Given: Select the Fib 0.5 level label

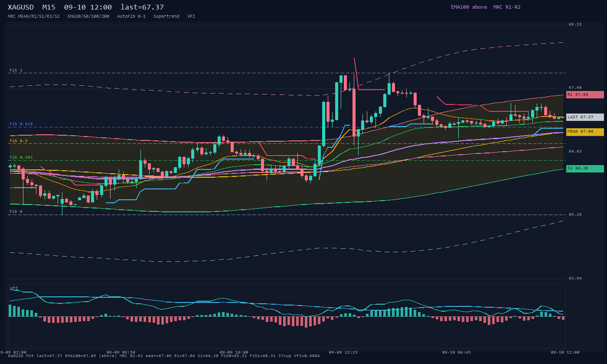Looking at the screenshot, I should [19, 141].
